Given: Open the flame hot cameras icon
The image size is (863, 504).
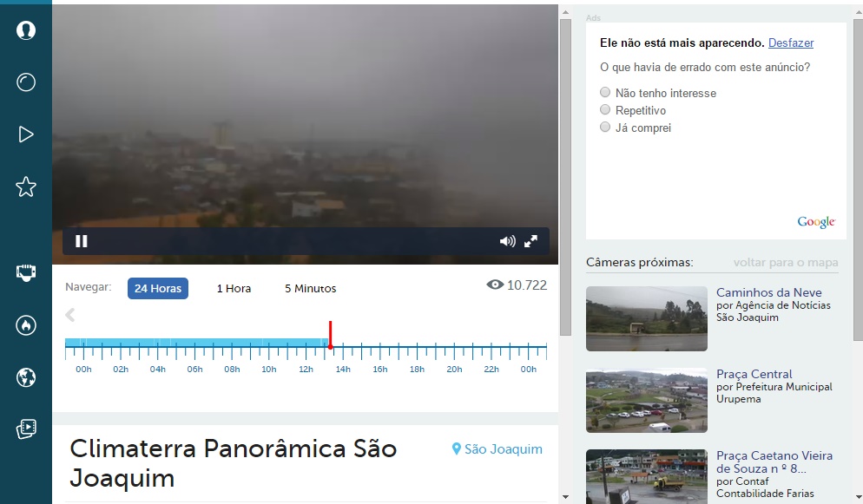Looking at the screenshot, I should [26, 325].
